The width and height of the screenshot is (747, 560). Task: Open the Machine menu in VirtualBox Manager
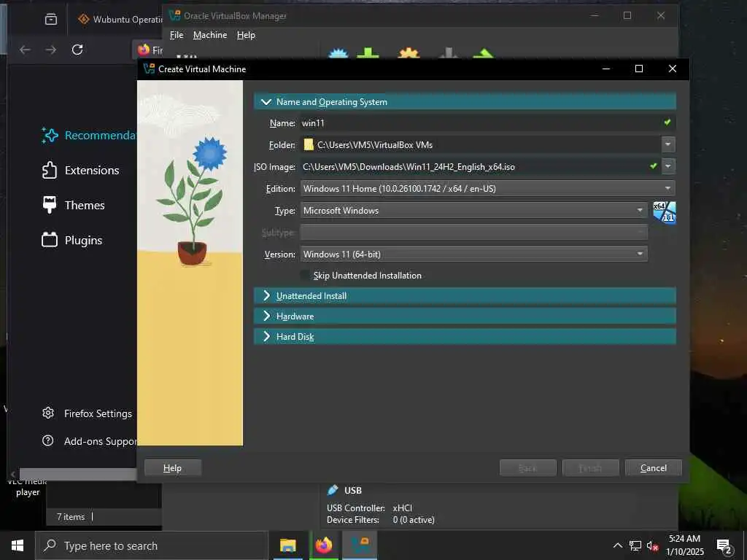(210, 35)
